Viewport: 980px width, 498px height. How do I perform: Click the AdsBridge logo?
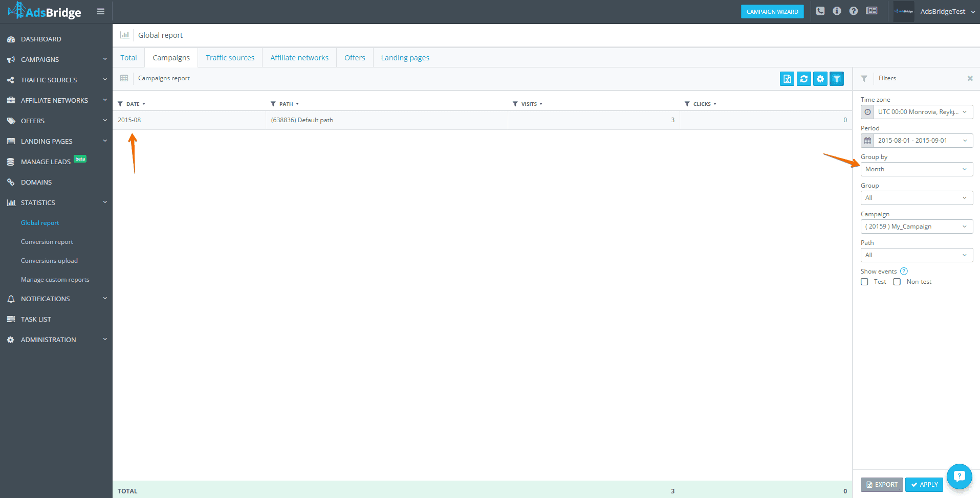pos(45,11)
